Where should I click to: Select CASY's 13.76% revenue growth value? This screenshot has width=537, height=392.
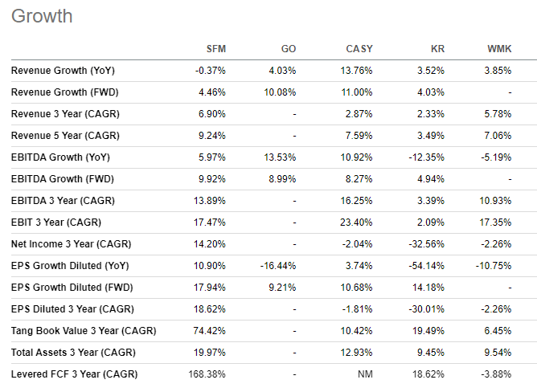(x=356, y=71)
